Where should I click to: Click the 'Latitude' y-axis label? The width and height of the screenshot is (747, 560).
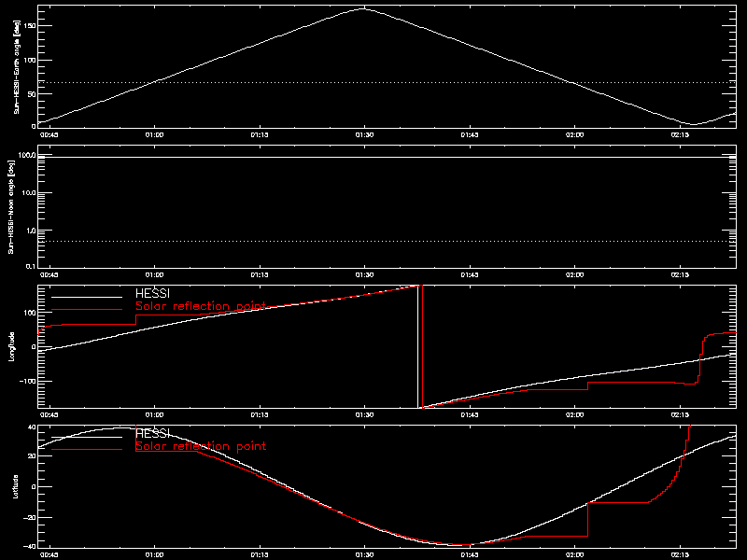click(x=16, y=486)
